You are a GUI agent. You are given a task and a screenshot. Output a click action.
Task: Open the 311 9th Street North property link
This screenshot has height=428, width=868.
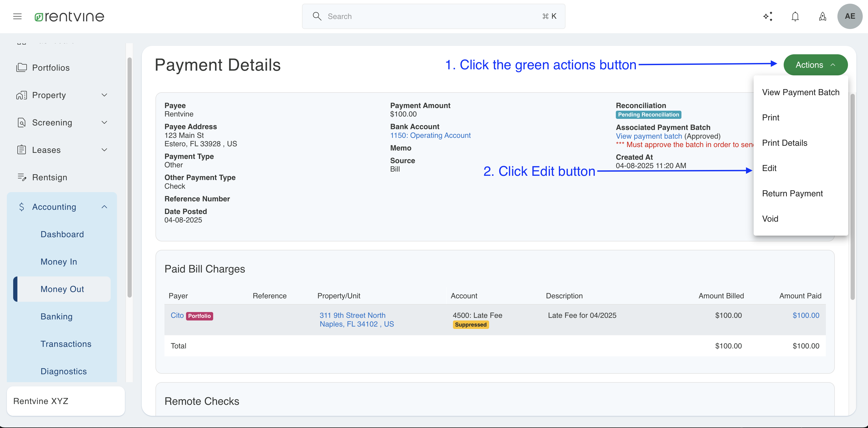[357, 319]
